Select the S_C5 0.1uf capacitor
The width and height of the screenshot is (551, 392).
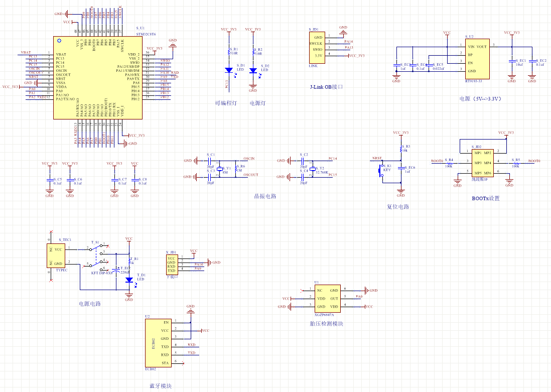[49, 179]
